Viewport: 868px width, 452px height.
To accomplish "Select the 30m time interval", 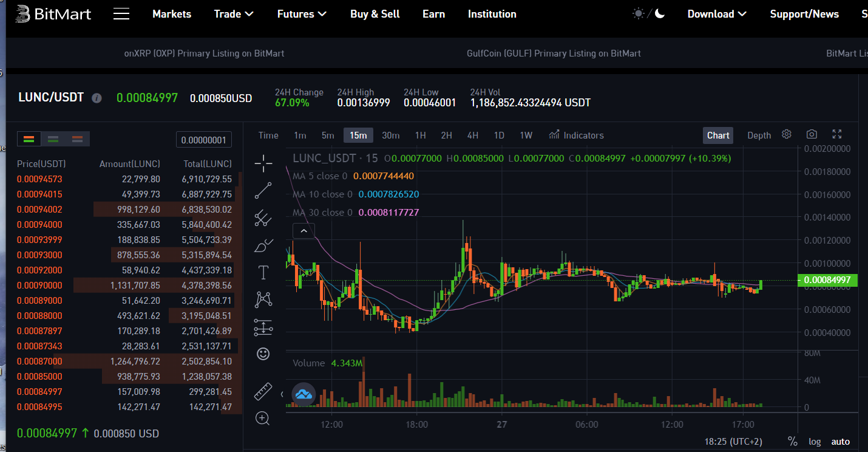I will [x=390, y=135].
